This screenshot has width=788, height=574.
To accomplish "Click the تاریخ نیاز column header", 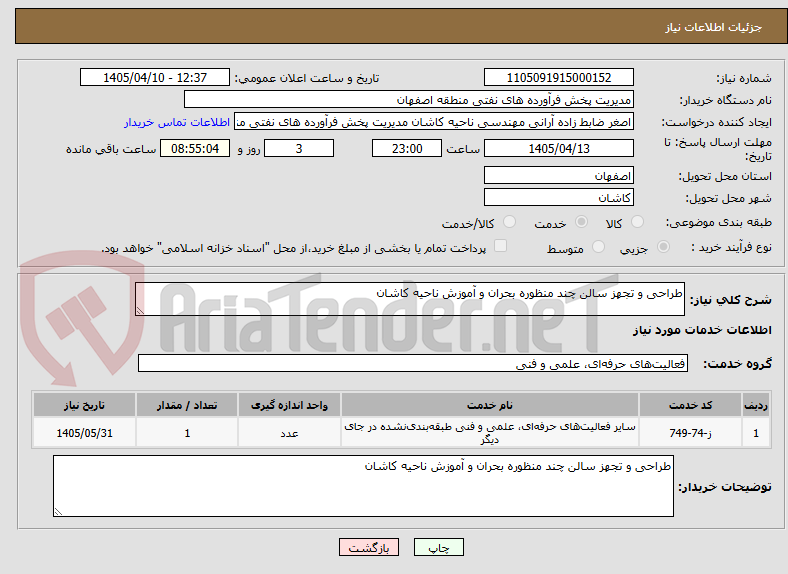I will [x=84, y=405].
